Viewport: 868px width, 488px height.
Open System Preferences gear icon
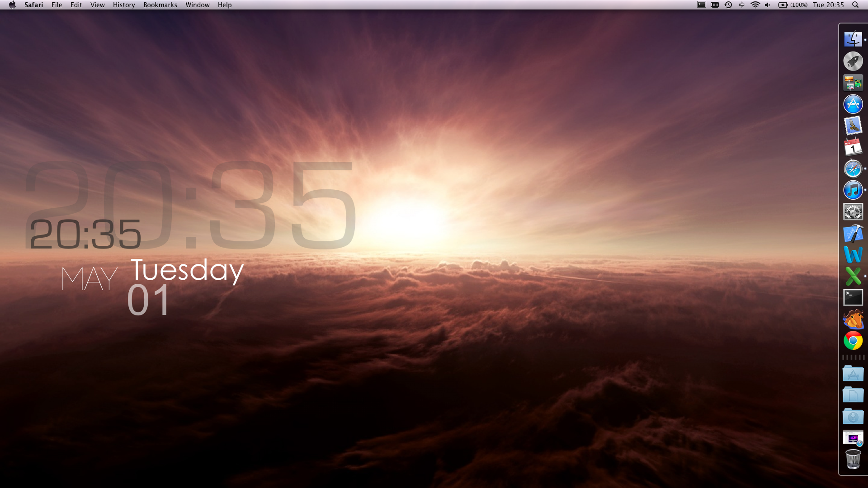pyautogui.click(x=853, y=212)
